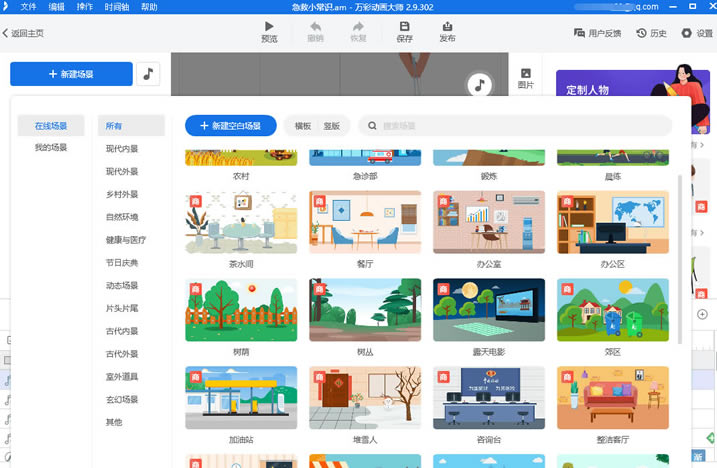Choose the 咨询台 scene thumbnail
The image size is (717, 468).
click(x=489, y=398)
